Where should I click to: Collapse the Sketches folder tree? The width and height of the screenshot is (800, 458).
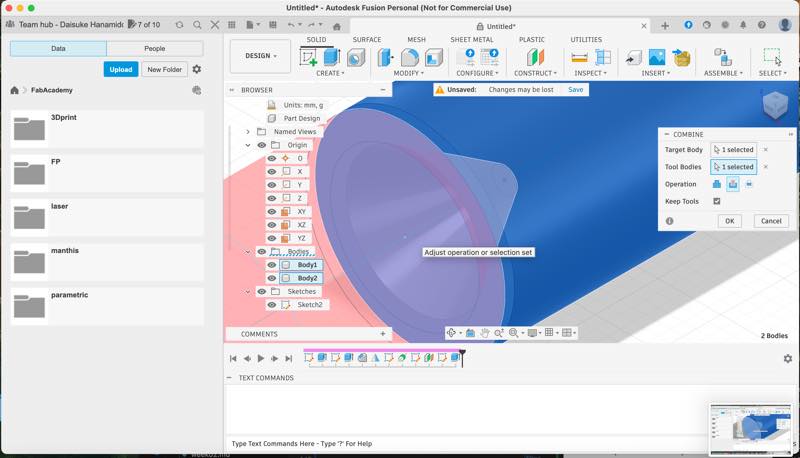point(248,291)
